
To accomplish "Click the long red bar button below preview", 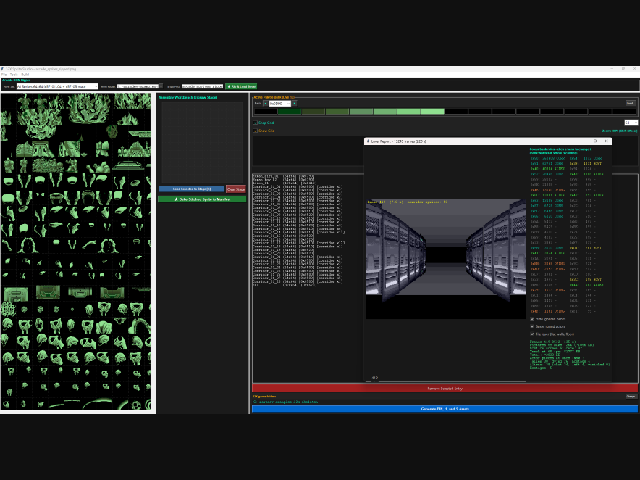I will tap(444, 388).
